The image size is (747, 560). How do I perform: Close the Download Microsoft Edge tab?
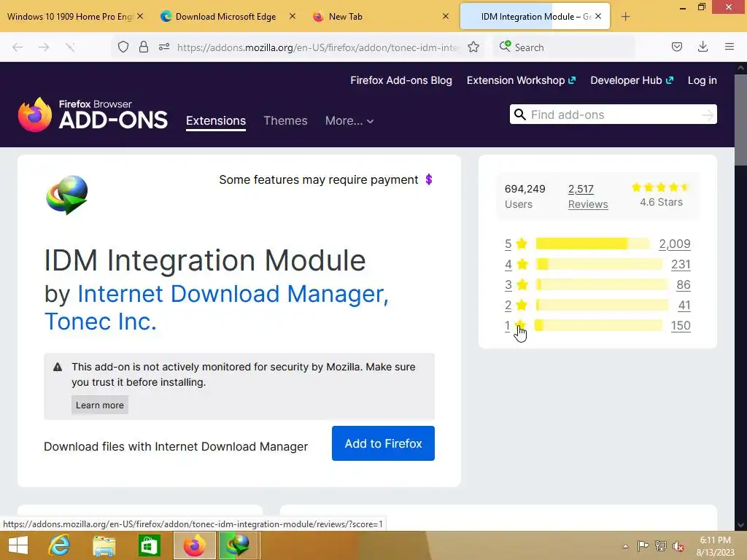[292, 16]
